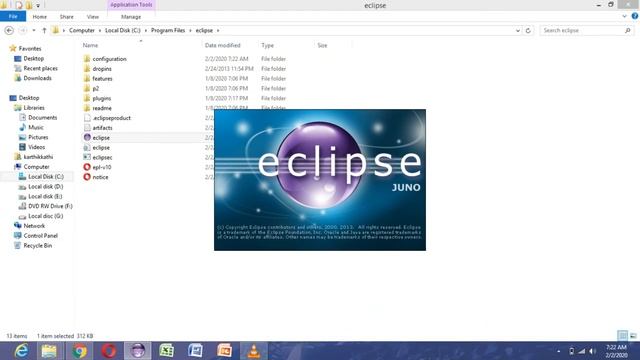The image size is (640, 360).
Task: Open the Music library
Action: (x=36, y=127)
